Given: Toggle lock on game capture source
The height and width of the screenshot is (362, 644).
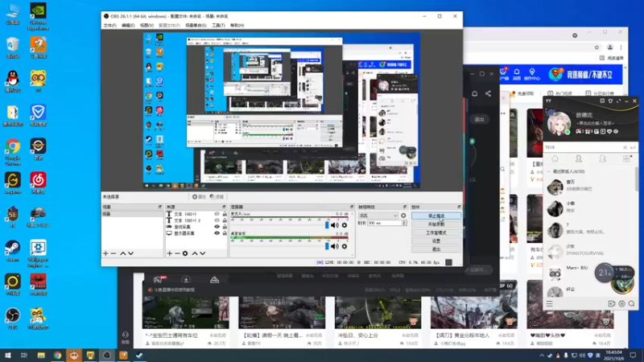Looking at the screenshot, I should click(x=225, y=227).
